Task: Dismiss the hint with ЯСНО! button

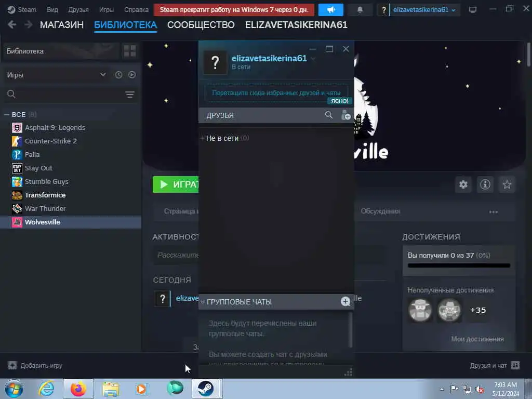Action: (x=339, y=101)
